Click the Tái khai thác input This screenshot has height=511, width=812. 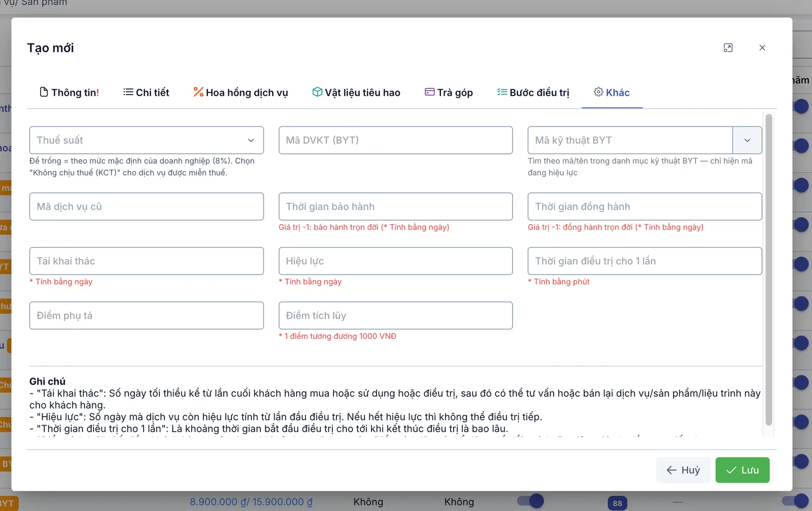(x=147, y=261)
